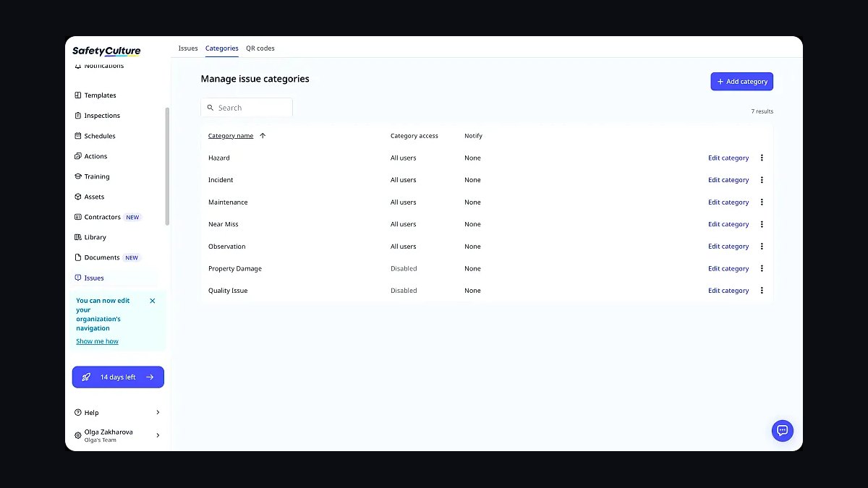Screen dimensions: 868x488
Task: Click Edit category for Observation
Action: pyautogui.click(x=728, y=247)
